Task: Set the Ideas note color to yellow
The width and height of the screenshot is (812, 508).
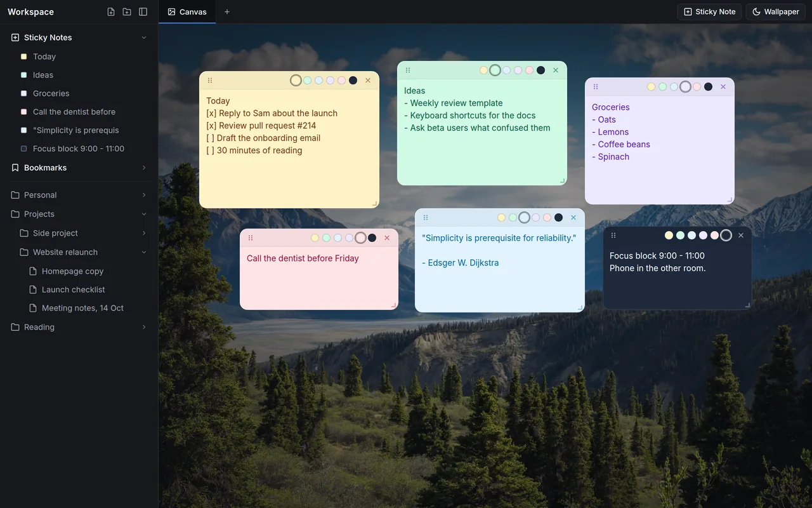Action: click(x=484, y=70)
